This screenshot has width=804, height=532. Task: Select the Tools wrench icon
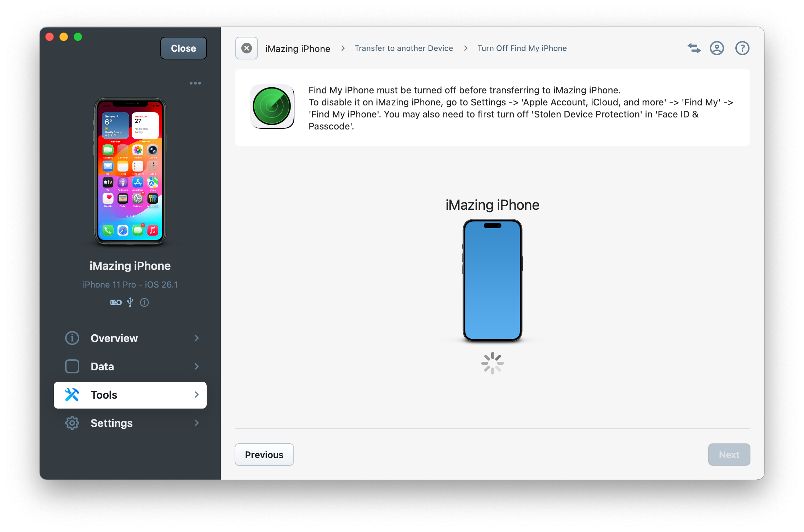[72, 395]
